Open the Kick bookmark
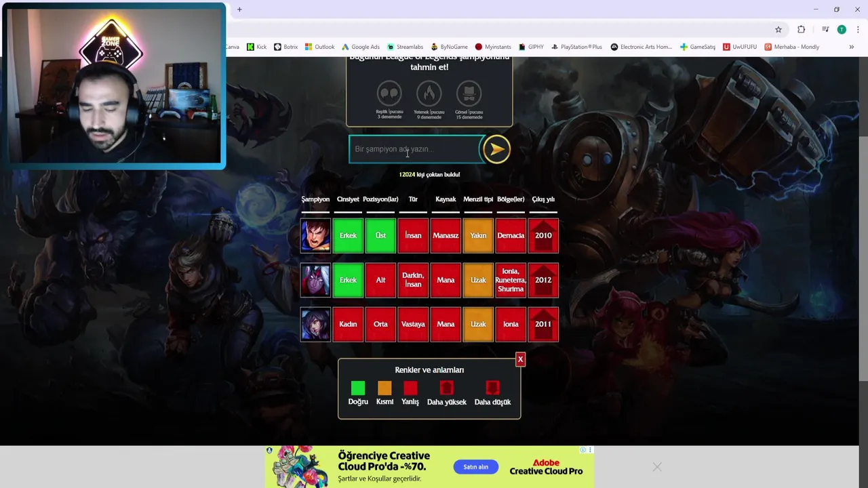Viewport: 868px width, 488px height. tap(256, 47)
